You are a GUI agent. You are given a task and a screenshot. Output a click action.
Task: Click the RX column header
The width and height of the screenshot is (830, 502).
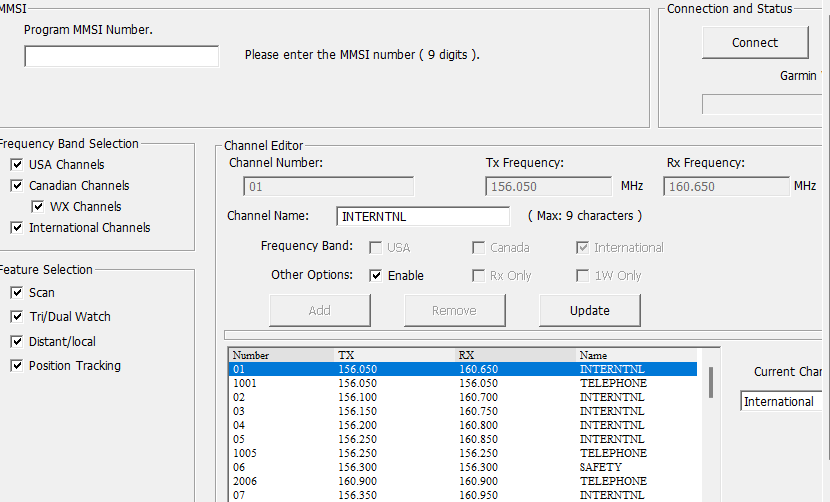coord(516,355)
